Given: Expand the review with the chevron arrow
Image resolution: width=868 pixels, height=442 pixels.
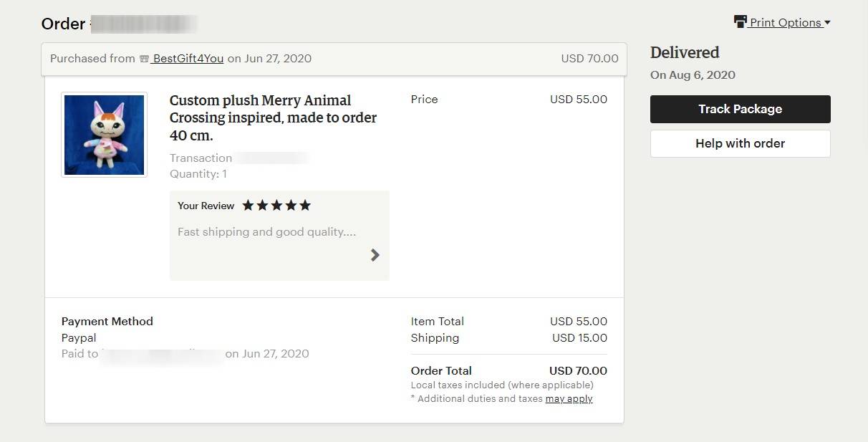Looking at the screenshot, I should coord(375,255).
